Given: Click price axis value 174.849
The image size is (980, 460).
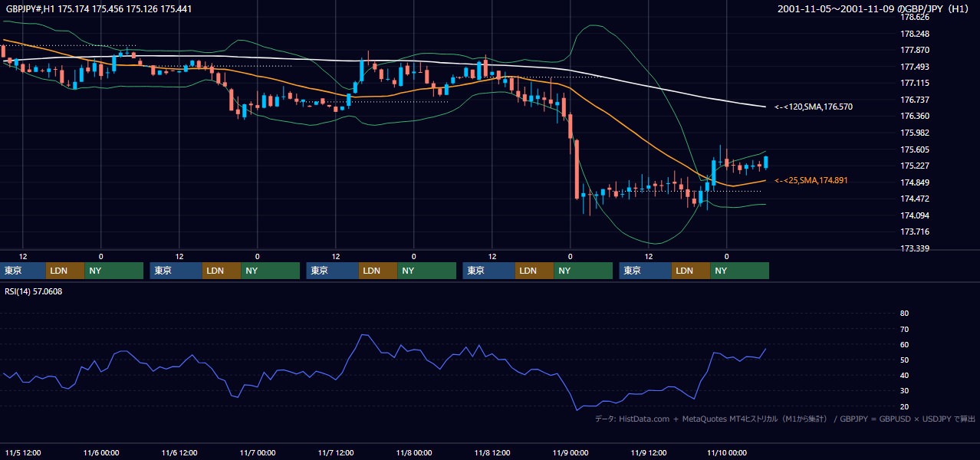Looking at the screenshot, I should click(914, 182).
